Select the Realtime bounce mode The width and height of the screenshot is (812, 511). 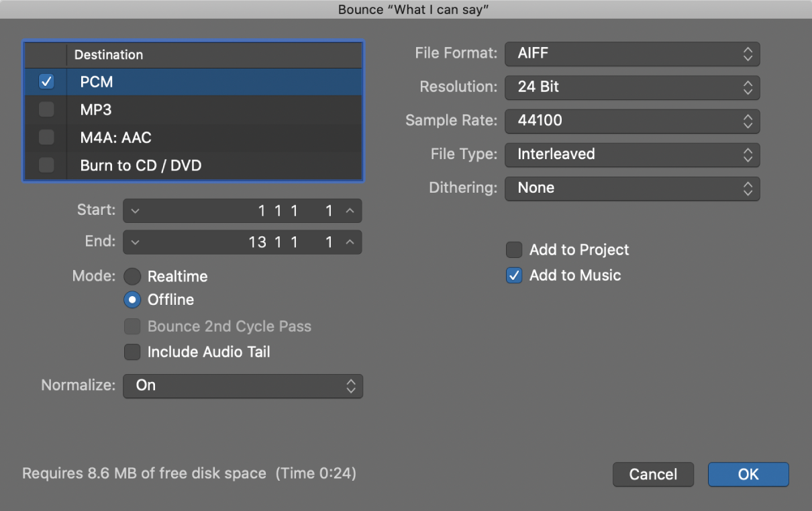[132, 276]
